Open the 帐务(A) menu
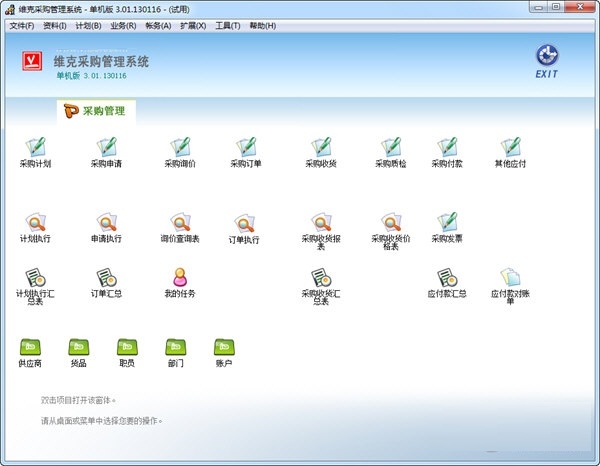Screen dimensions: 600x466 pyautogui.click(x=158, y=26)
